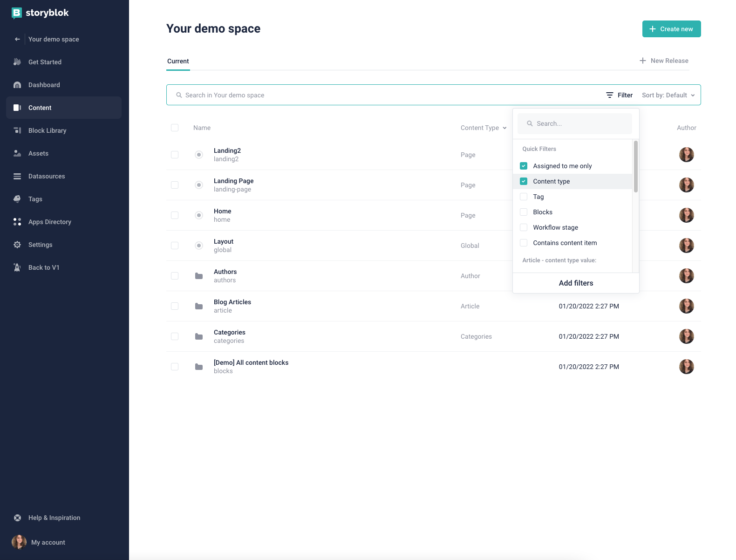Uncheck Assigned to me only filter
The height and width of the screenshot is (560, 736).
pos(524,166)
